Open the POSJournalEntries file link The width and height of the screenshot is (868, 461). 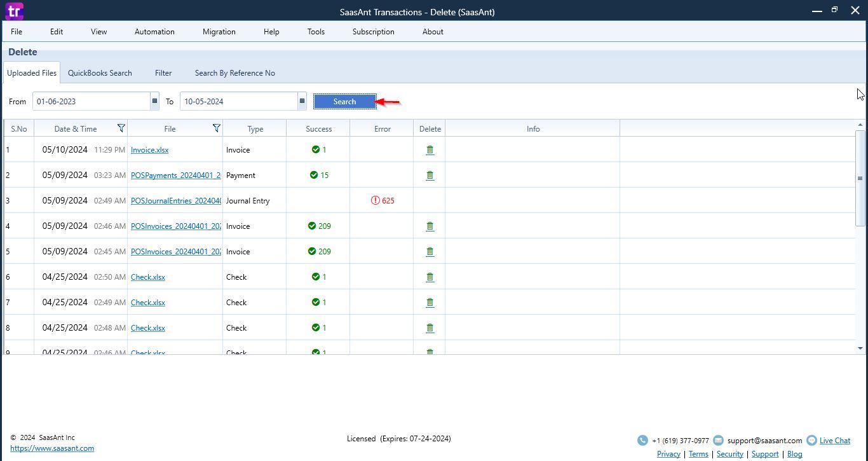point(176,201)
